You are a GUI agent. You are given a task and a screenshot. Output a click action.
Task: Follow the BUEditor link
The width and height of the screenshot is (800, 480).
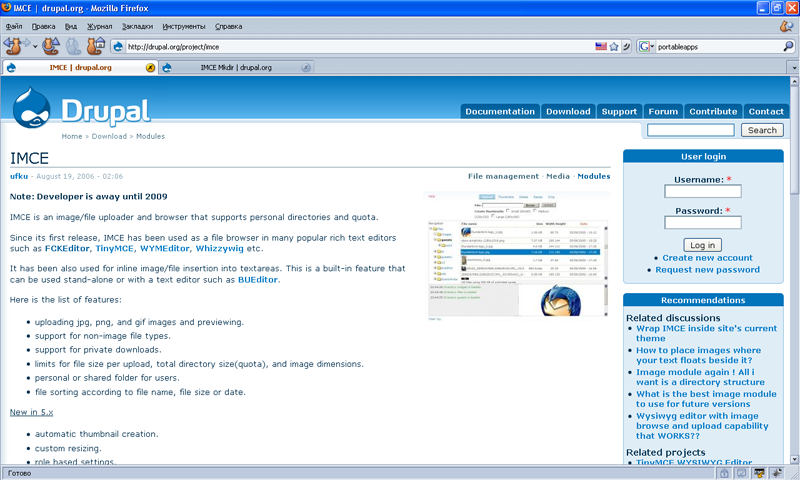[258, 280]
